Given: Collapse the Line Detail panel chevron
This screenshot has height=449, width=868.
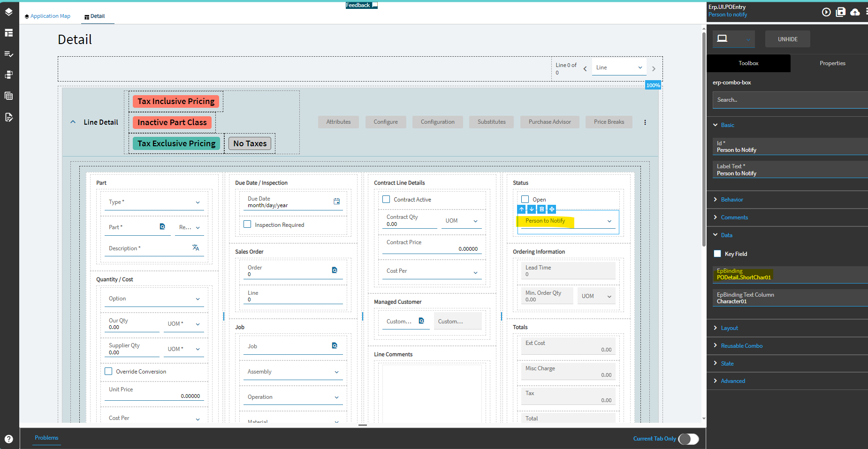Looking at the screenshot, I should click(x=73, y=122).
